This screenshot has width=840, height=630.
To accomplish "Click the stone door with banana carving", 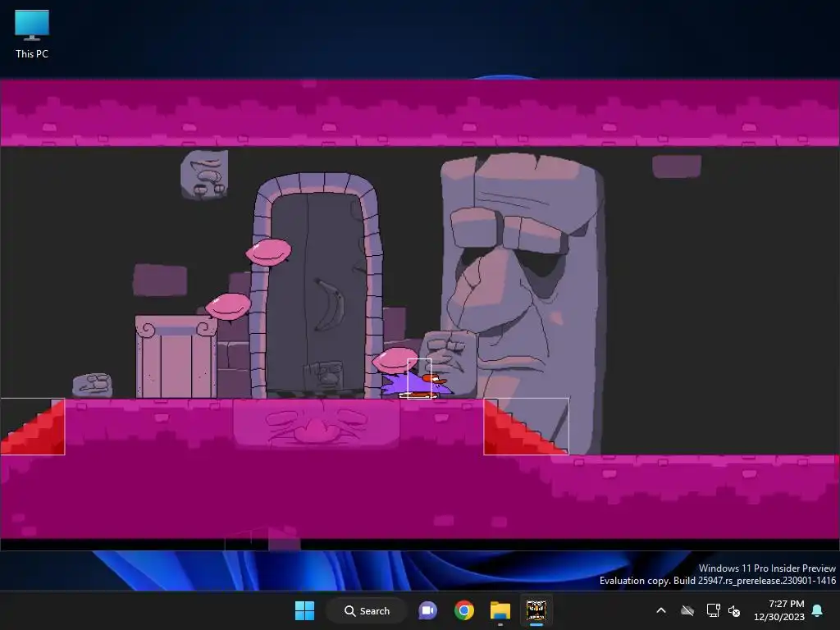I will pyautogui.click(x=317, y=293).
